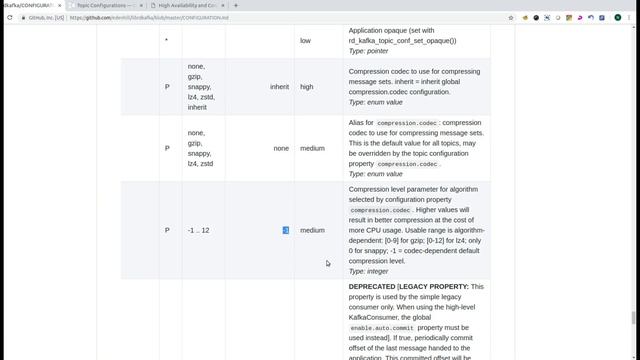Viewport: 640px width, 360px height.
Task: Click the lock icon in the address bar
Action: click(23, 18)
